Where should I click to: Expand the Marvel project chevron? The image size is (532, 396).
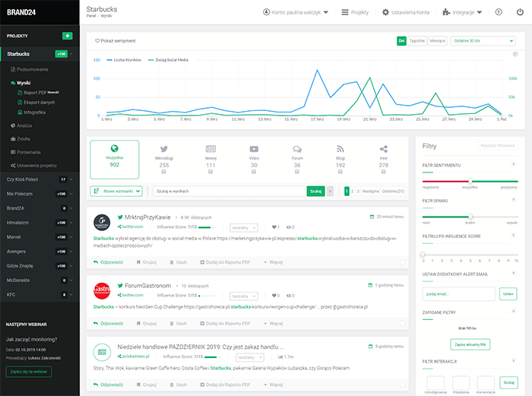71,237
